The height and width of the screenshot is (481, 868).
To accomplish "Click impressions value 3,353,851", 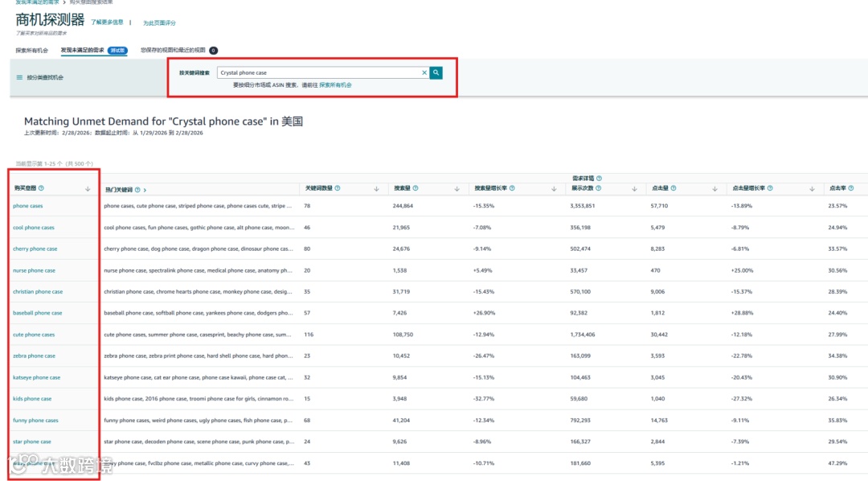I will [583, 206].
